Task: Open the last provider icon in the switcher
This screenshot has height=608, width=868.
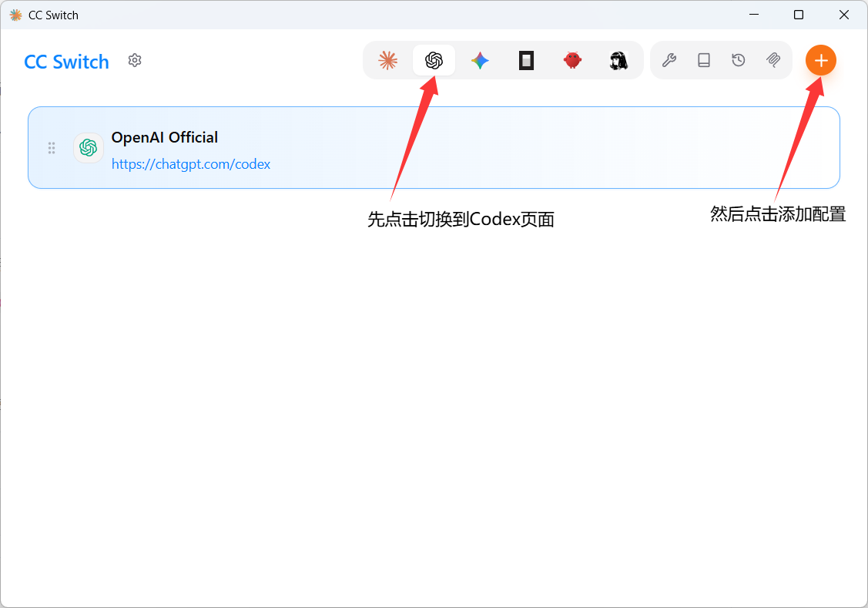Action: [x=618, y=59]
